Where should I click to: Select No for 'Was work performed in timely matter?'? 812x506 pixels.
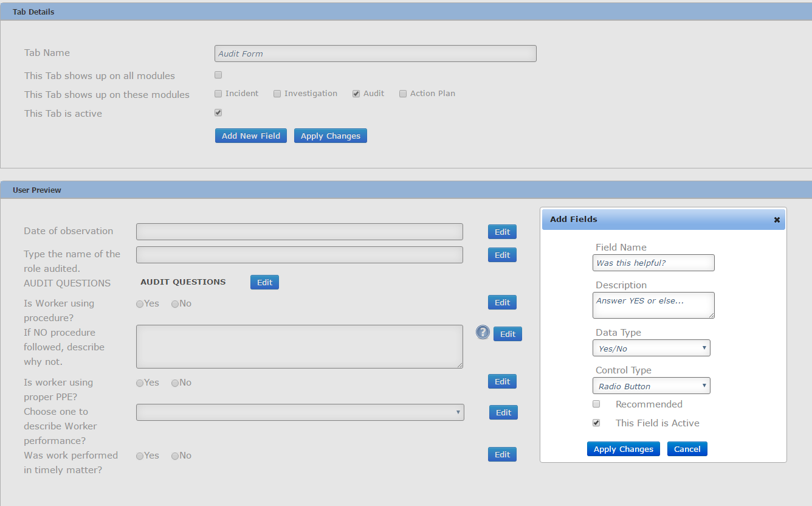tap(174, 456)
